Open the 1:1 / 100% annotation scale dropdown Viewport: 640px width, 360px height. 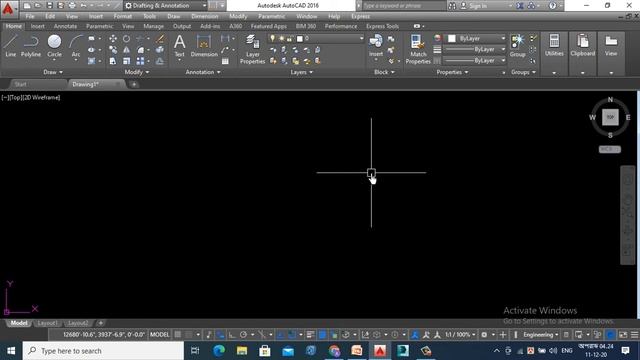(460, 335)
